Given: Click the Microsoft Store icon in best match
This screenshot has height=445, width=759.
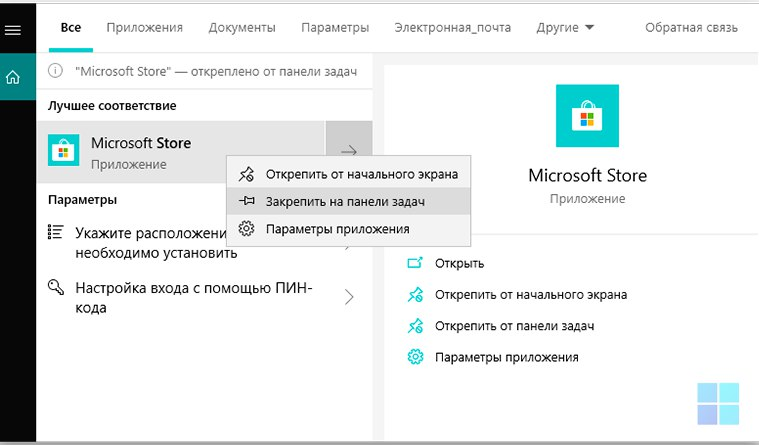Looking at the screenshot, I should tap(64, 151).
